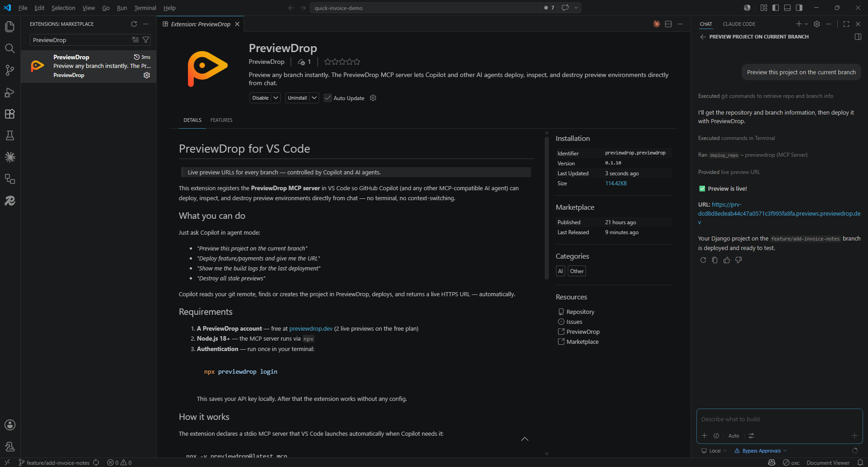This screenshot has height=467, width=868.
Task: Click the Uninstall extension button
Action: 297,98
